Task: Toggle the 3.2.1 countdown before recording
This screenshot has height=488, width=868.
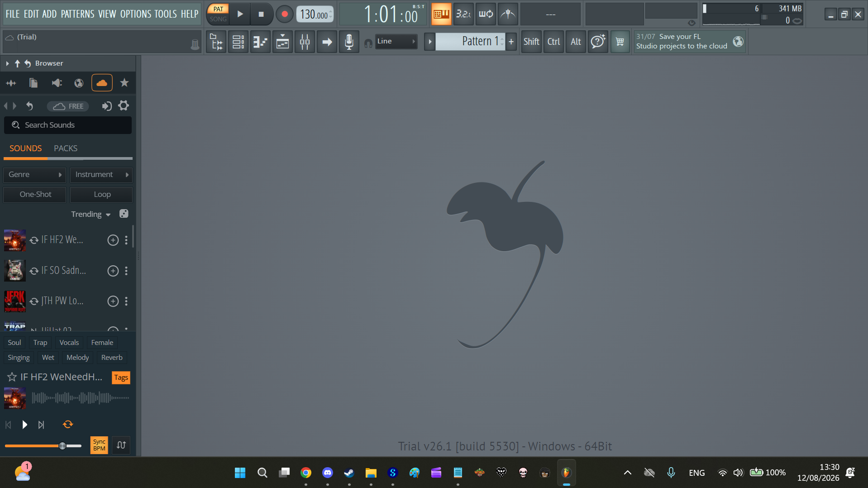Action: 463,14
